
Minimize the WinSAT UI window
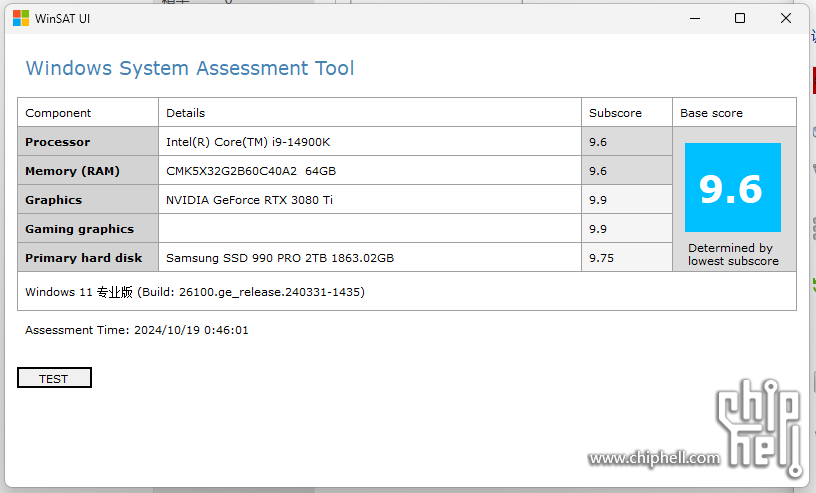[x=695, y=18]
